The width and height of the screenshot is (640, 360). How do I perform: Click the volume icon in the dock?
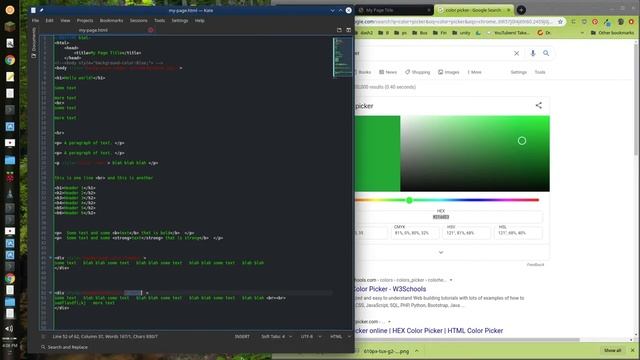pyautogui.click(x=9, y=329)
